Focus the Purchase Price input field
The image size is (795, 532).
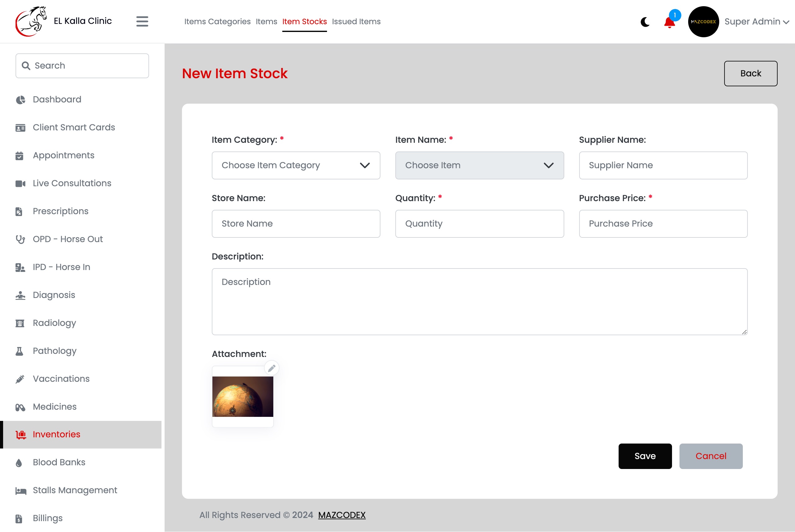pyautogui.click(x=663, y=223)
